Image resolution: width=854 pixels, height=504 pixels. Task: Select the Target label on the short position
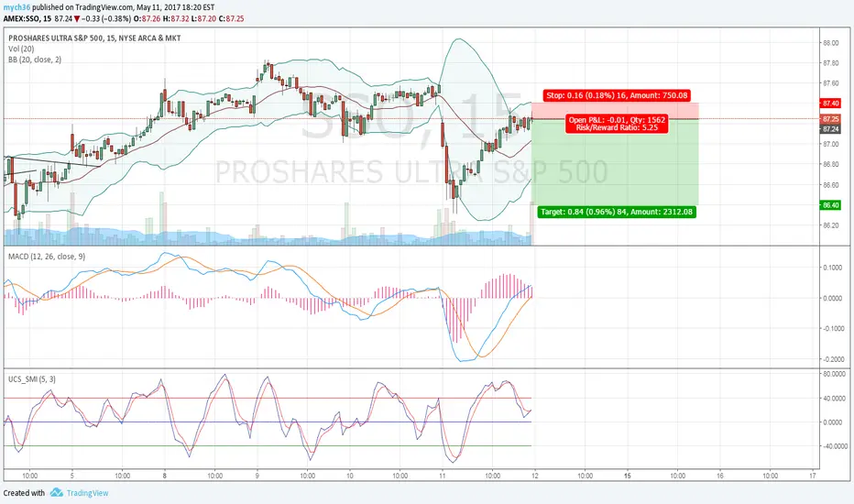tap(617, 212)
